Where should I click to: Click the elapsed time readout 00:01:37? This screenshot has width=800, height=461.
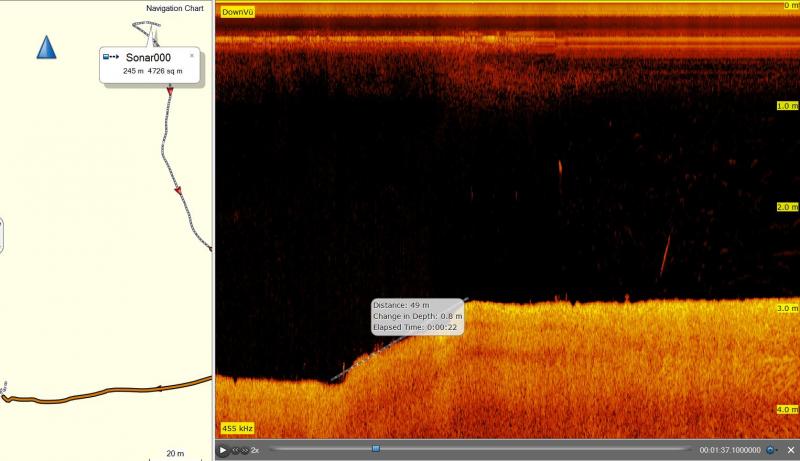tap(729, 451)
